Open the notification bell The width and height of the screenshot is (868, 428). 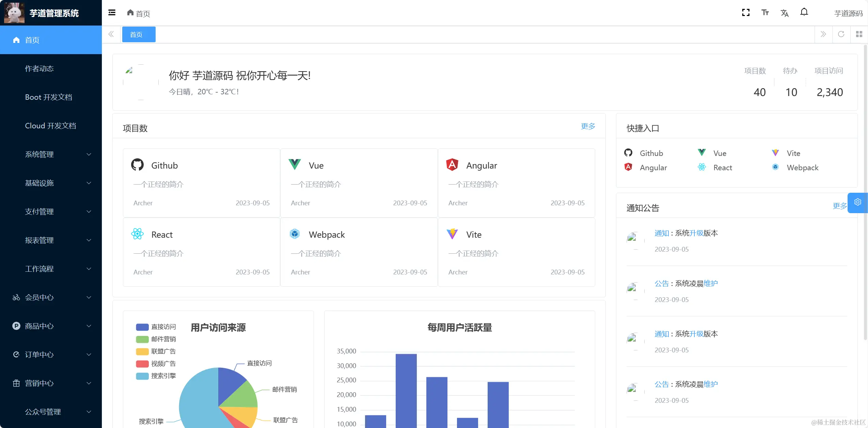(x=804, y=12)
